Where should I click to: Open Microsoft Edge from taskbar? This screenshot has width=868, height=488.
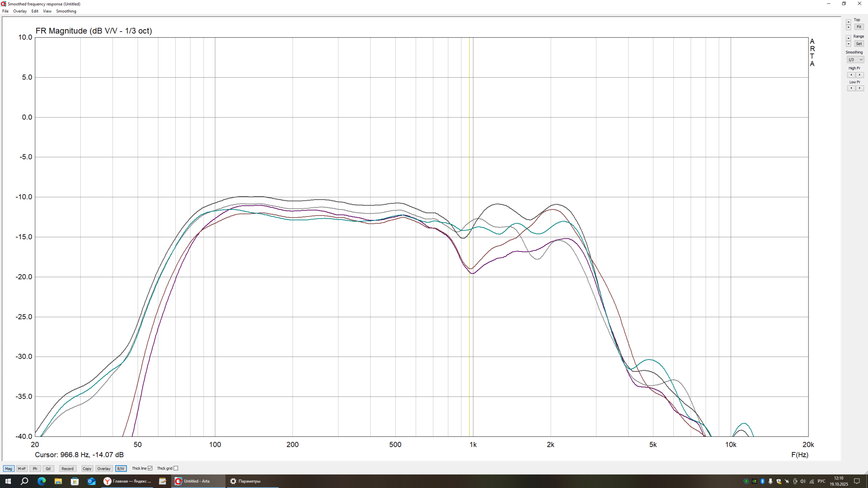pos(42,481)
